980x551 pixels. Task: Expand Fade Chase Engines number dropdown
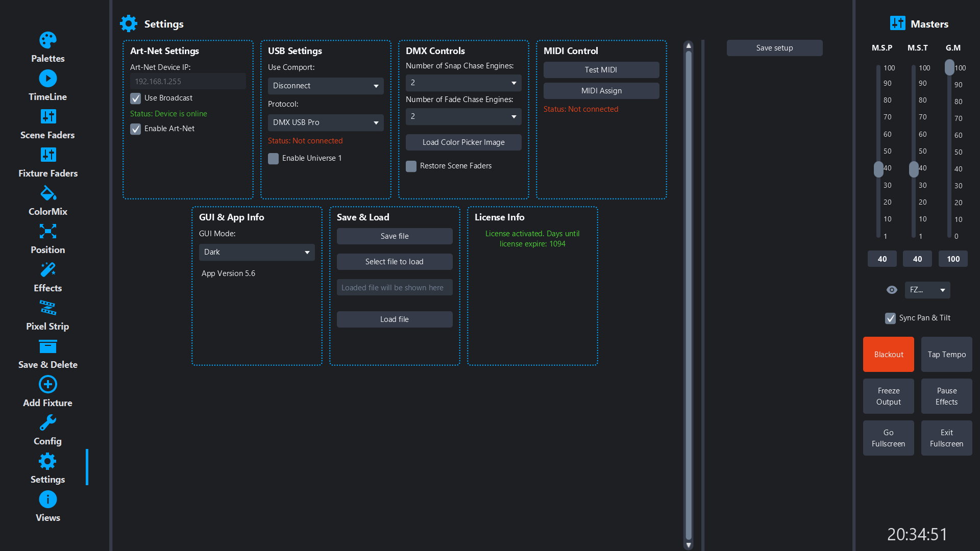pos(463,116)
